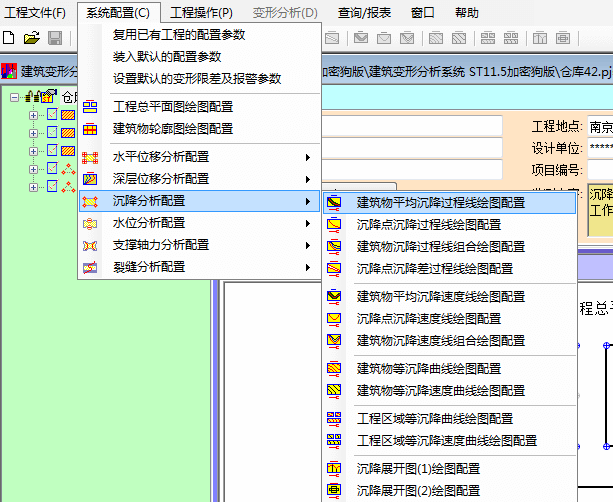Click the 裂缝分析配置 icon in menu
This screenshot has height=502, width=613.
coord(91,267)
